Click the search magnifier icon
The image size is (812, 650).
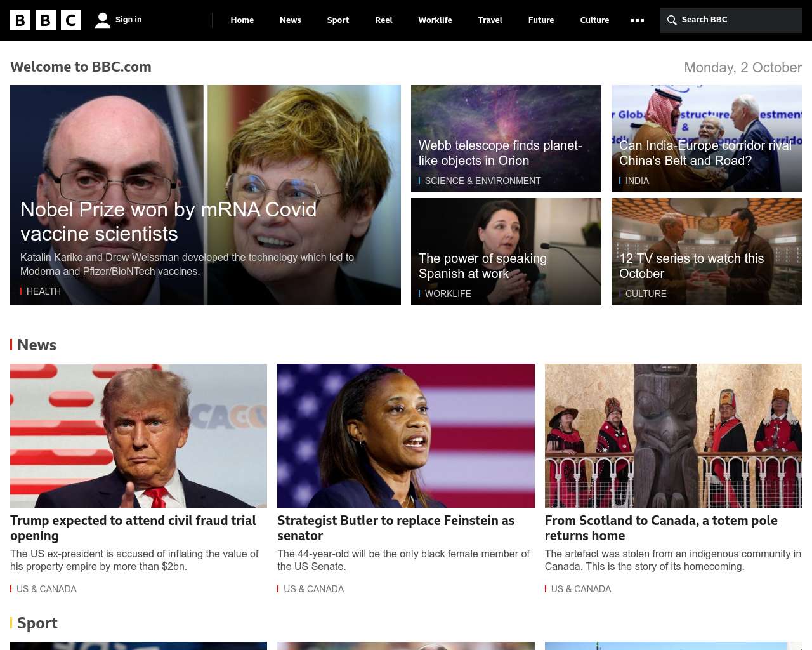coord(672,20)
